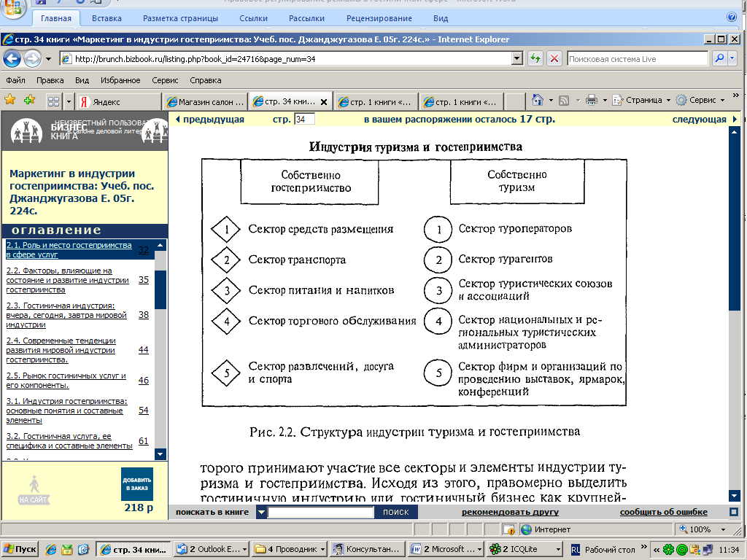Click the ПОИСК button
The height and width of the screenshot is (560, 747).
(x=396, y=512)
